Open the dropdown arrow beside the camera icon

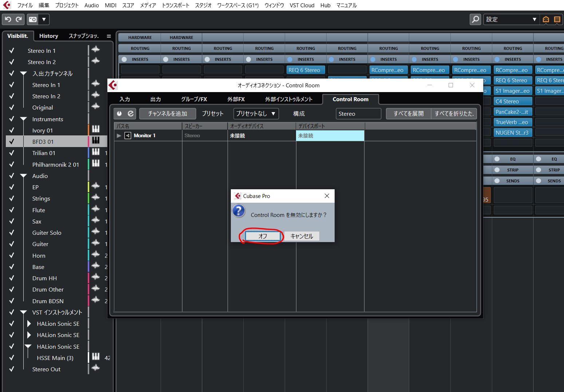click(44, 19)
